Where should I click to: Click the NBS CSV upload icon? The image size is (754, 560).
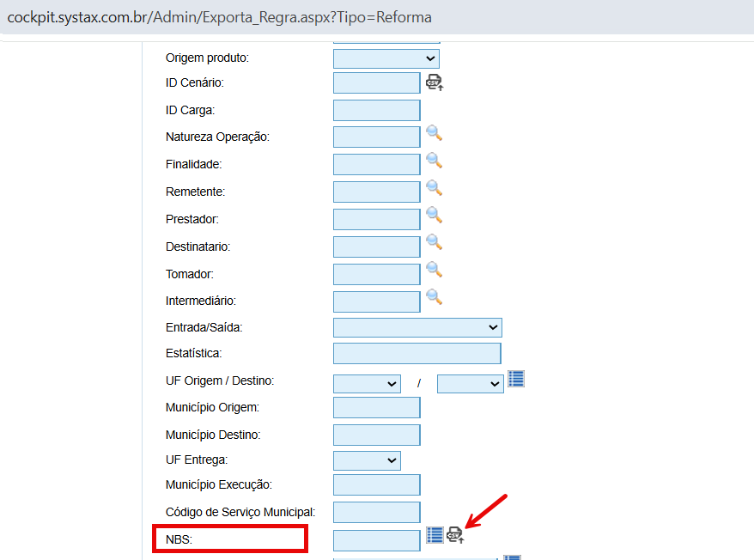coord(455,535)
